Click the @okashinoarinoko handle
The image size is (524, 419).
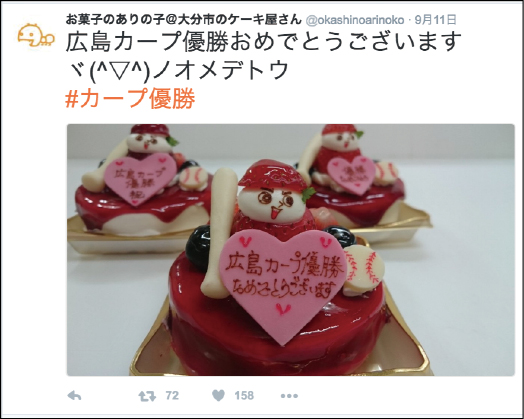(355, 20)
